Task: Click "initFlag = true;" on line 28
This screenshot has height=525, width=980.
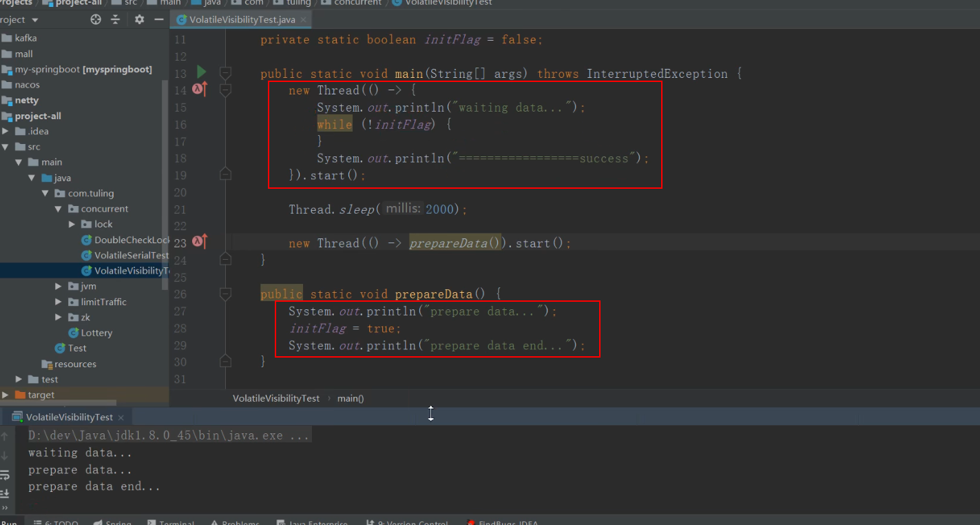Action: click(344, 329)
